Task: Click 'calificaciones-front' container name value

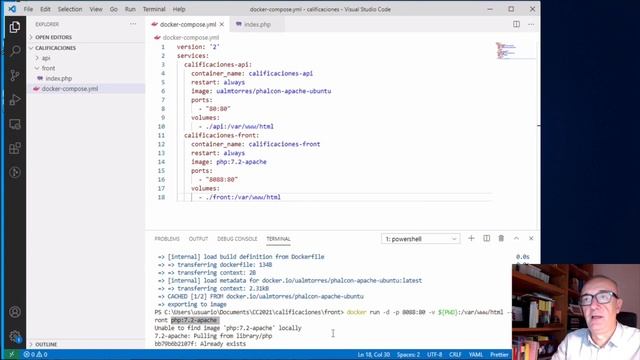Action: point(284,144)
